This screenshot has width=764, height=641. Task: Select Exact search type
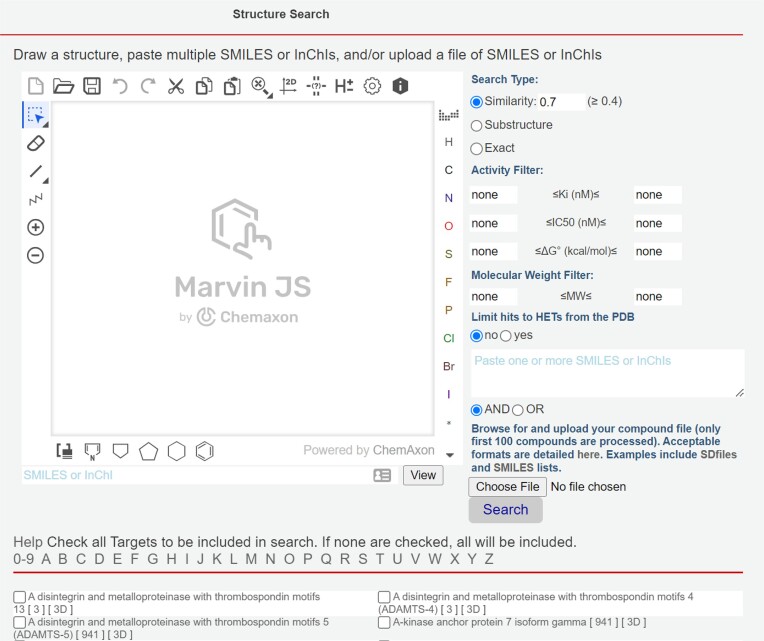click(477, 149)
